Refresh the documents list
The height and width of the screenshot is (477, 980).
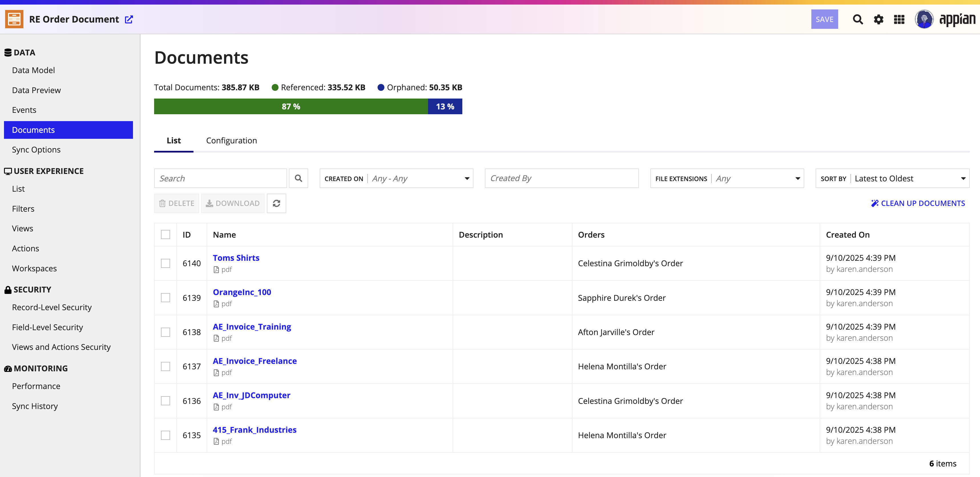pos(276,203)
